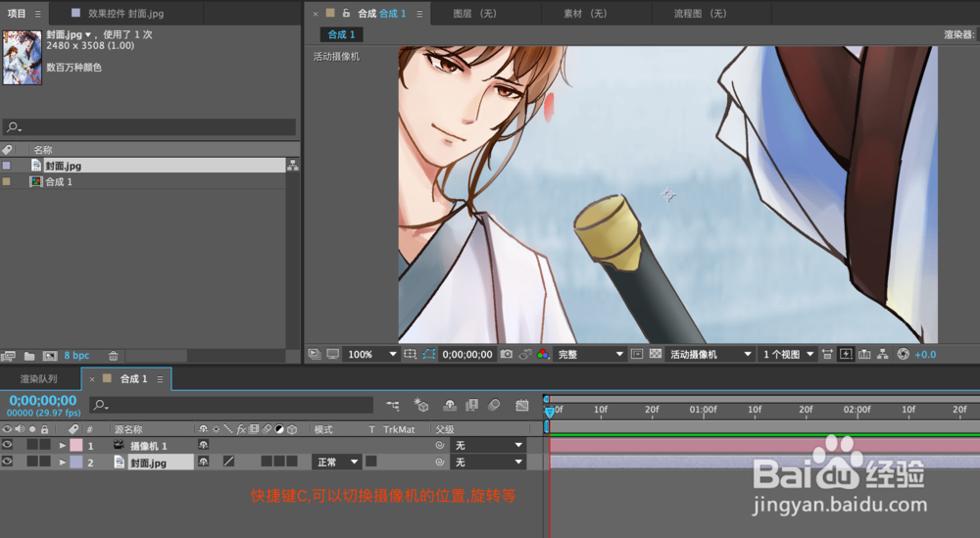Viewport: 980px width, 538px height.
Task: Open grid and guide options in viewer
Action: (410, 355)
